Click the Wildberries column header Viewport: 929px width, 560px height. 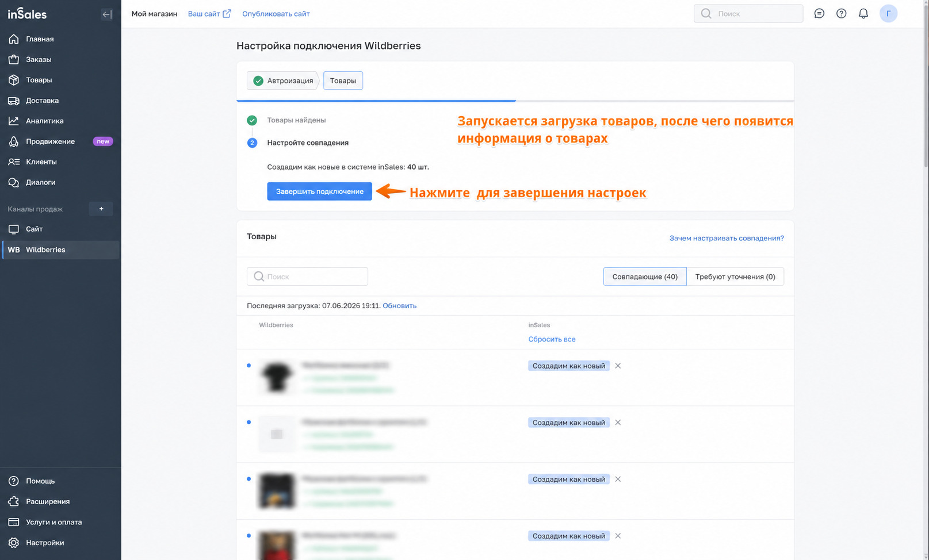(x=276, y=325)
